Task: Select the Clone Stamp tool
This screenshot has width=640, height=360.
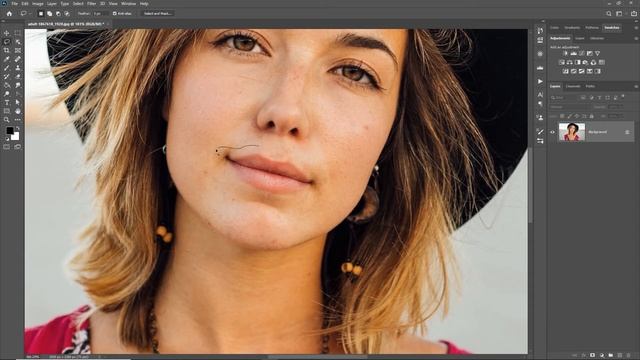Action: coord(18,68)
